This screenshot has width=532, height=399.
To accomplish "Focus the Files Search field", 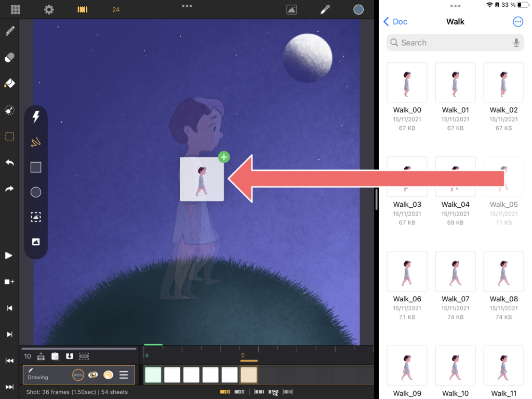I will [x=455, y=43].
